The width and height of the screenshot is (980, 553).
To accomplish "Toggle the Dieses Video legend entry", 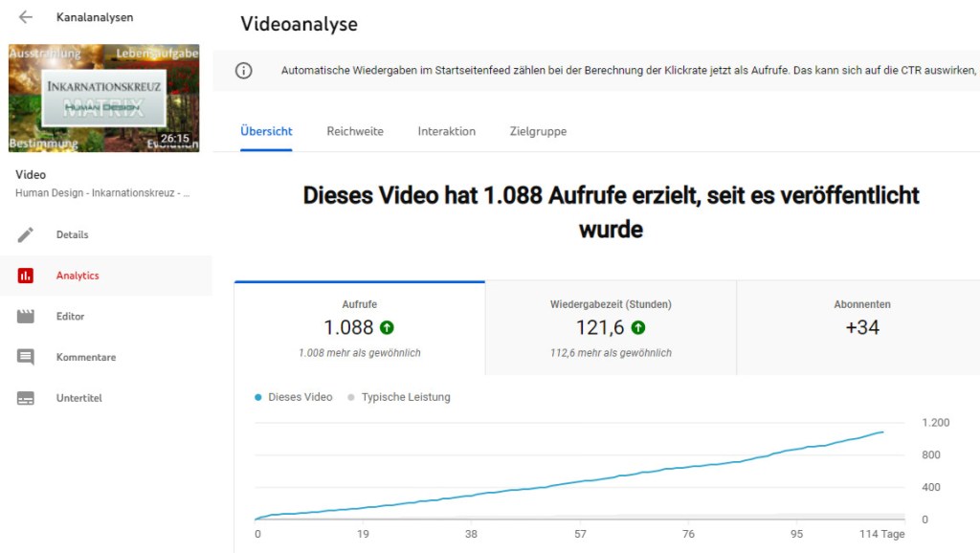I will pos(295,397).
